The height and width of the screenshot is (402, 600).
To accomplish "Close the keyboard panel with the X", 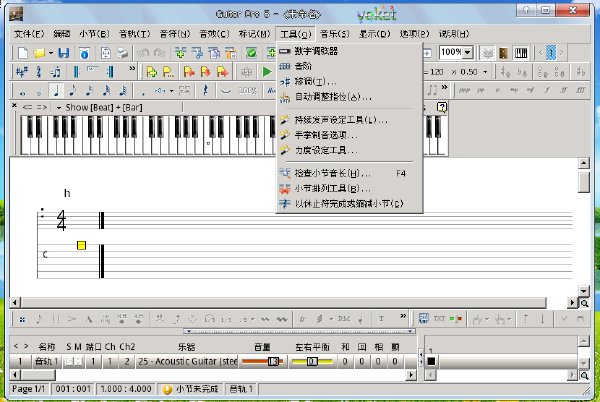I will tap(14, 105).
